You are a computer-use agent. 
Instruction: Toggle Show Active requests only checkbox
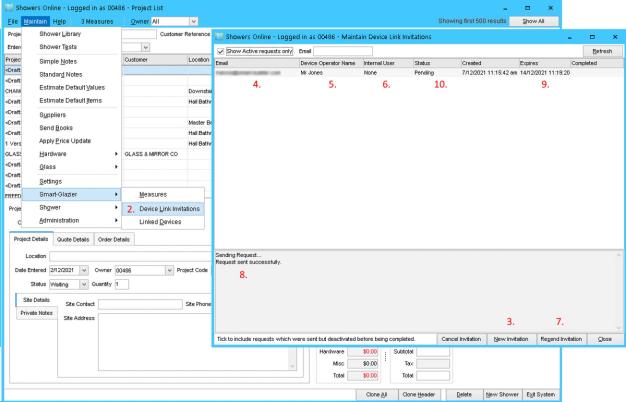[x=220, y=51]
